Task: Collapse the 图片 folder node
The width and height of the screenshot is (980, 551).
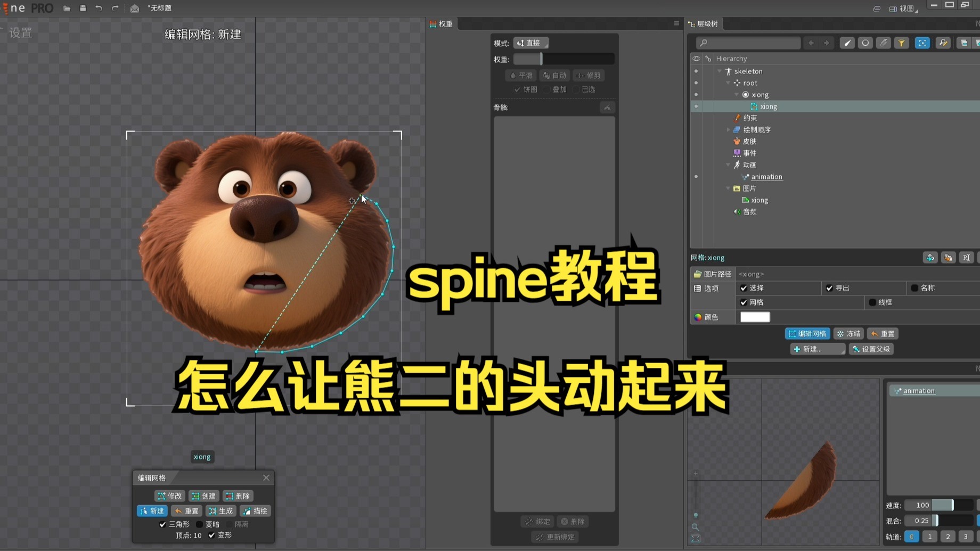Action: pyautogui.click(x=728, y=188)
